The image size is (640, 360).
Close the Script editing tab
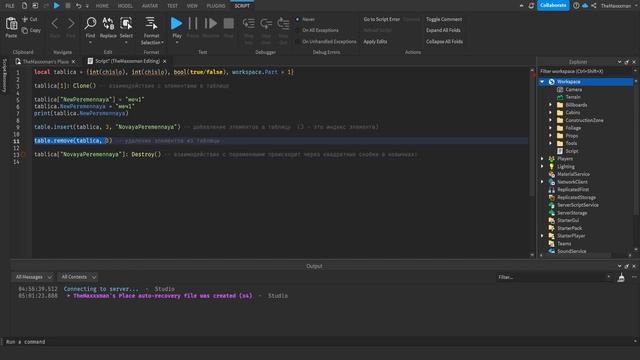click(x=164, y=61)
